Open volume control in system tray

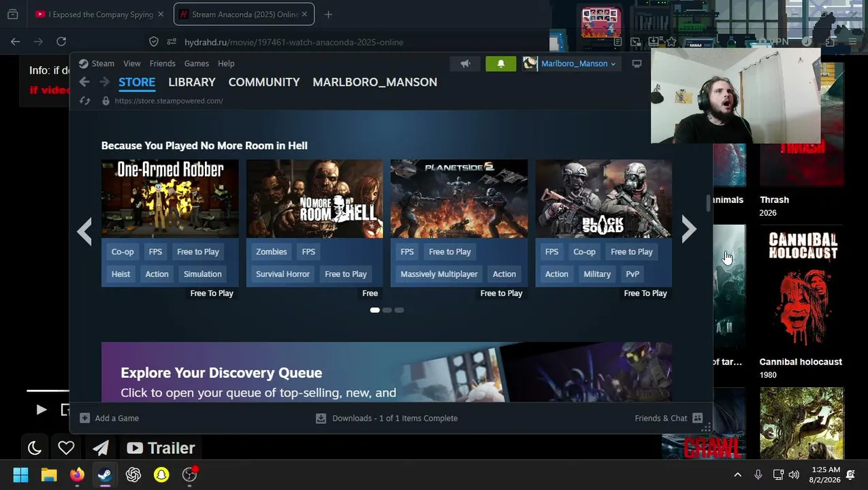point(794,474)
